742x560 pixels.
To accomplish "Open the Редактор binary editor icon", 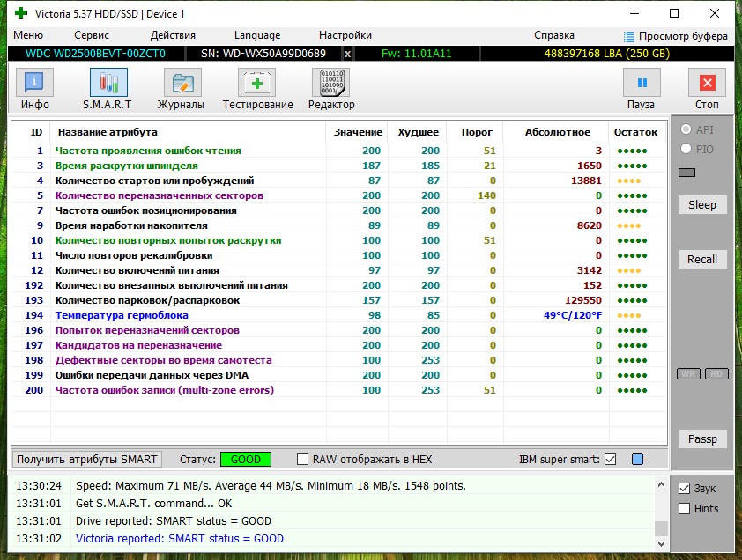I will [x=330, y=83].
